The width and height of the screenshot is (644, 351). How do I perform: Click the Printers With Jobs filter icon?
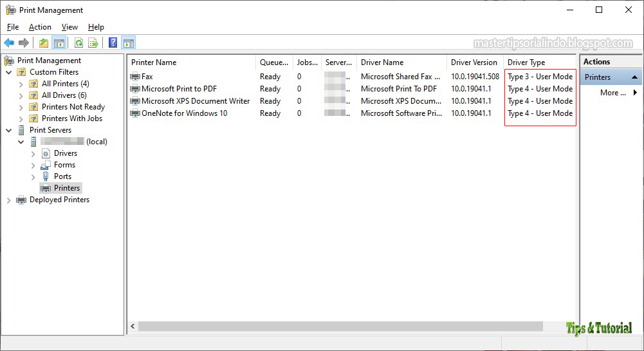pos(33,119)
